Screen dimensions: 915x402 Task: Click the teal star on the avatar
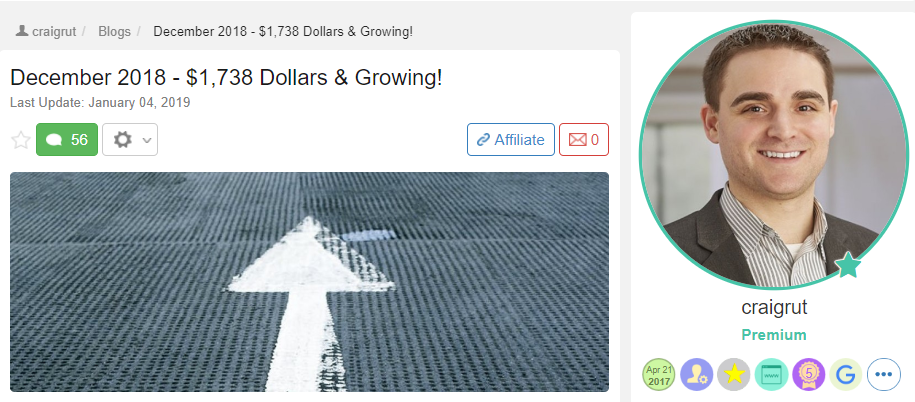pos(848,265)
